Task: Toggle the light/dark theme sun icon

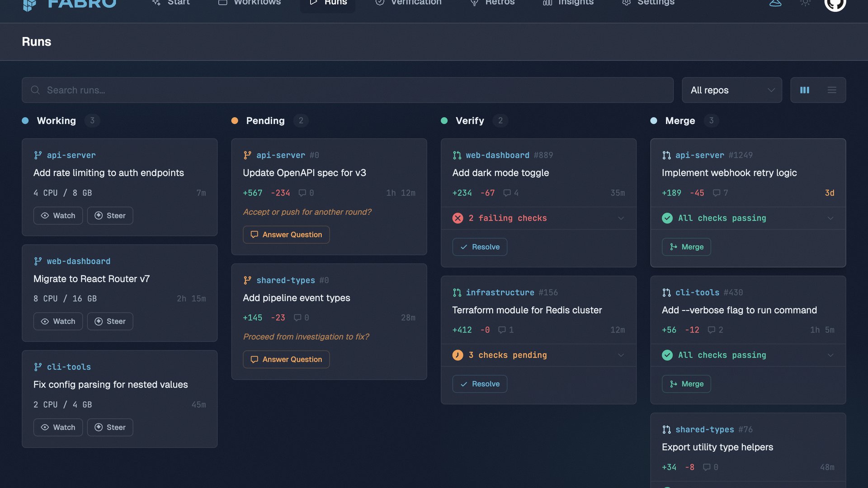Action: click(x=805, y=3)
